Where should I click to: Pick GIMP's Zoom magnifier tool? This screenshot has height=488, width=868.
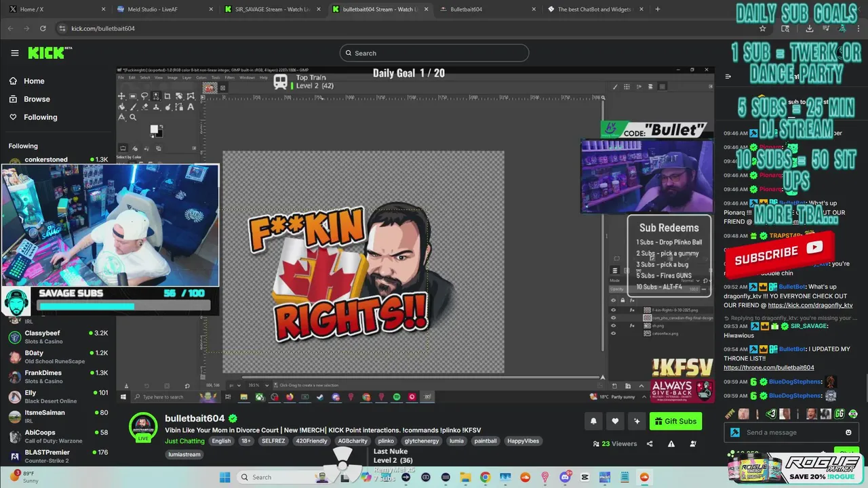click(133, 117)
